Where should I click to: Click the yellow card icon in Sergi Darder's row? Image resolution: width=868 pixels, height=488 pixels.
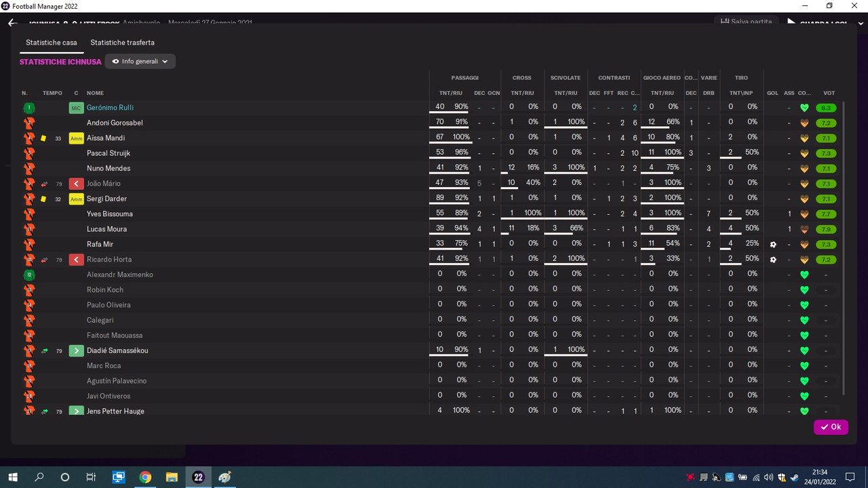[43, 199]
